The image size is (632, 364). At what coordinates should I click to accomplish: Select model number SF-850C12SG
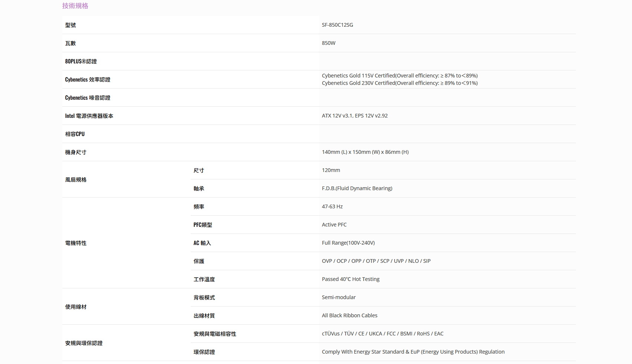(337, 25)
